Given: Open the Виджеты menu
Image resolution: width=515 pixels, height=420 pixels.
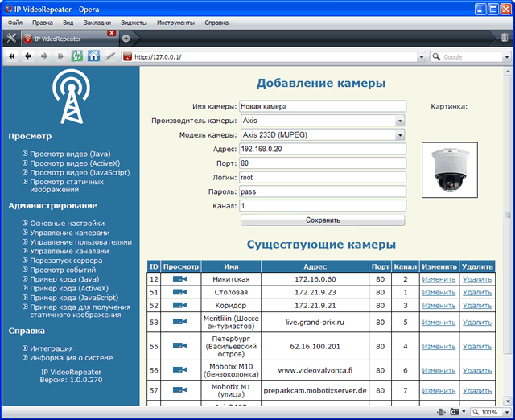Looking at the screenshot, I should pyautogui.click(x=134, y=23).
